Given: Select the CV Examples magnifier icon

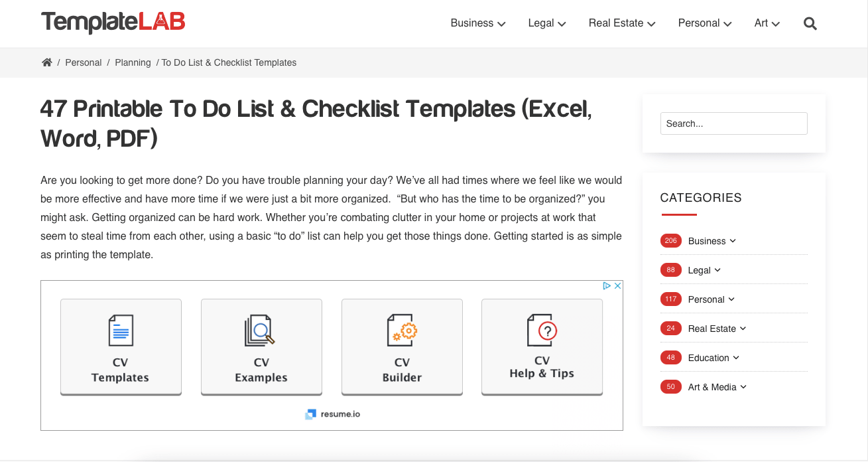Looking at the screenshot, I should pyautogui.click(x=261, y=330).
